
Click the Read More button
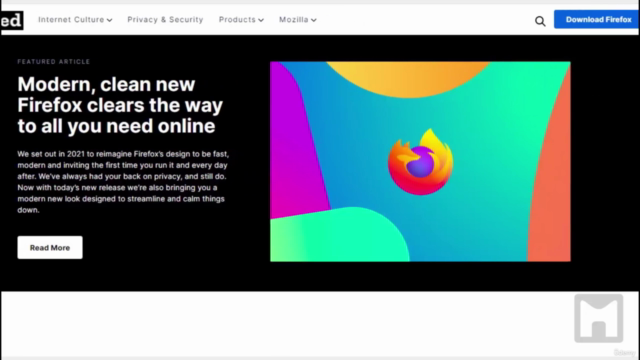coord(50,247)
